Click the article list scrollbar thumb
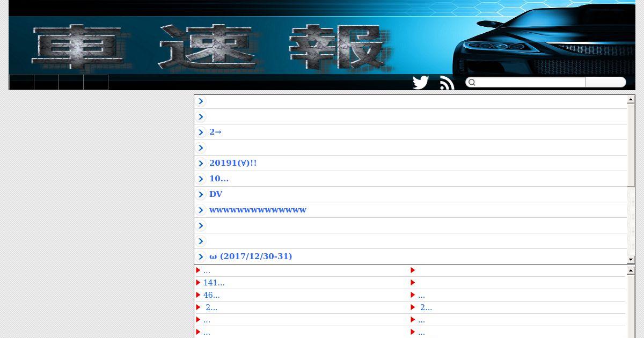The height and width of the screenshot is (338, 644). [631, 145]
